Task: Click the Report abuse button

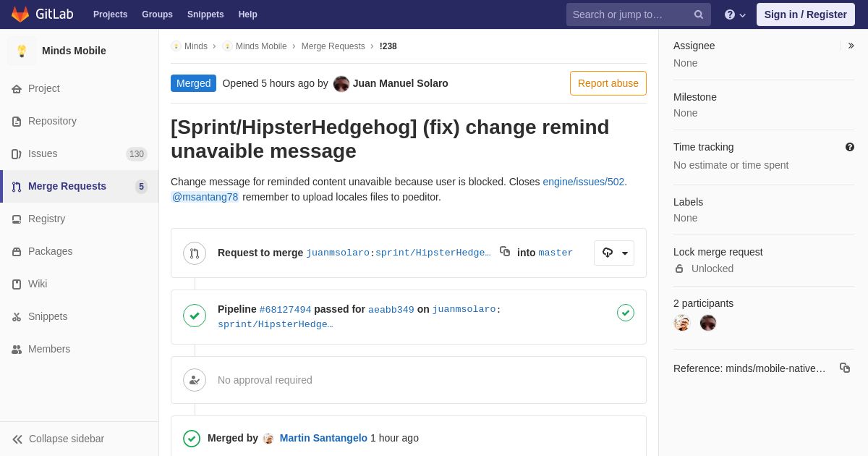Action: [x=608, y=83]
